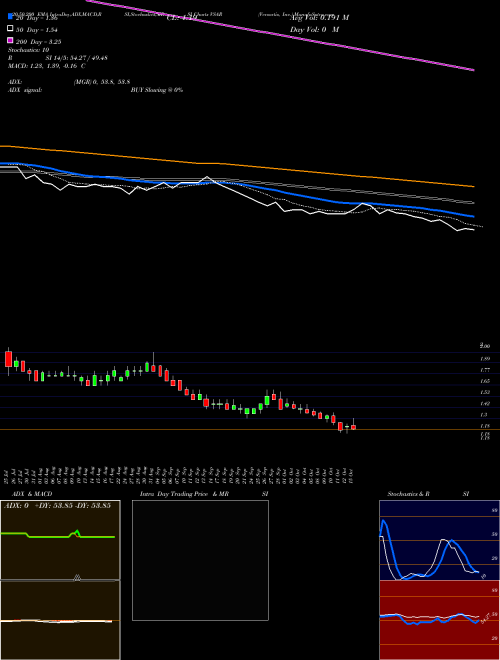The width and height of the screenshot is (500, 660).
Task: Click the 'MACD: 1.23, 1.39, -0.16 C' line
Action: pos(47,66)
